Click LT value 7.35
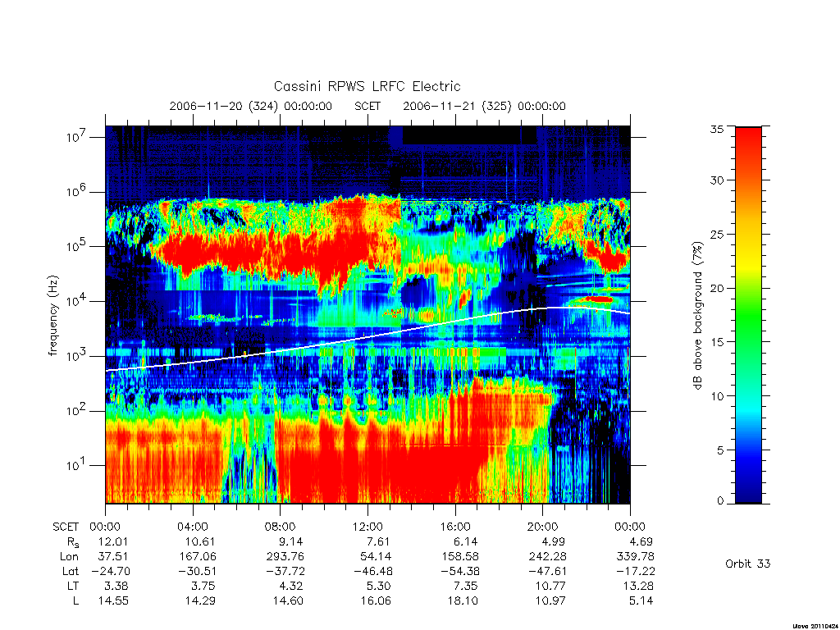Image resolution: width=840 pixels, height=630 pixels. (465, 586)
